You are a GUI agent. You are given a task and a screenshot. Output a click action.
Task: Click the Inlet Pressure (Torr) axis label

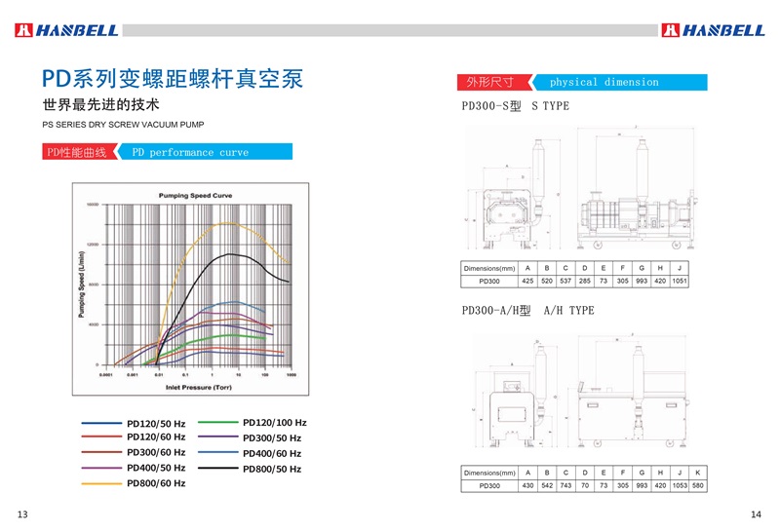[x=198, y=387]
